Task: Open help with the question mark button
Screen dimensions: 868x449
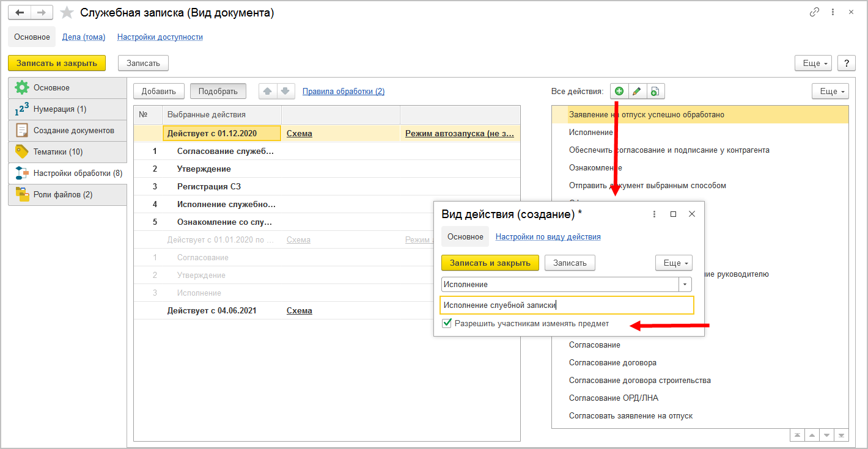Action: click(x=847, y=63)
